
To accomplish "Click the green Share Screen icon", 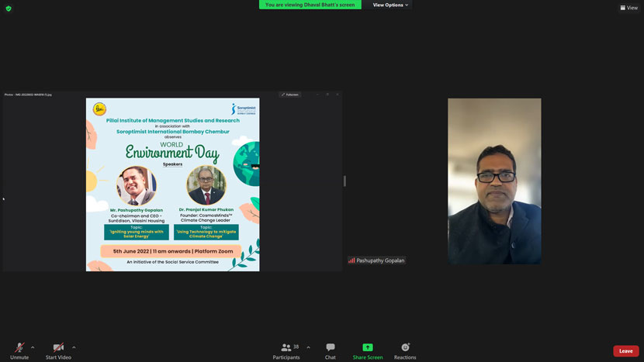I will click(x=368, y=347).
